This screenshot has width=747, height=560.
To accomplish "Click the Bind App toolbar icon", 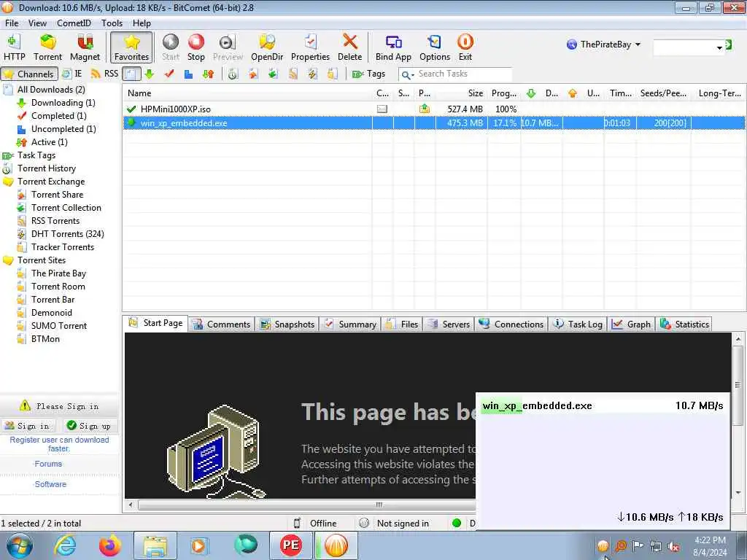I will (393, 47).
